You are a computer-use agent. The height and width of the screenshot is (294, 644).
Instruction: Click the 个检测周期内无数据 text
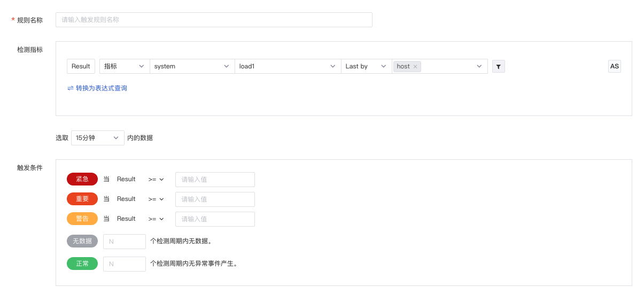point(181,242)
